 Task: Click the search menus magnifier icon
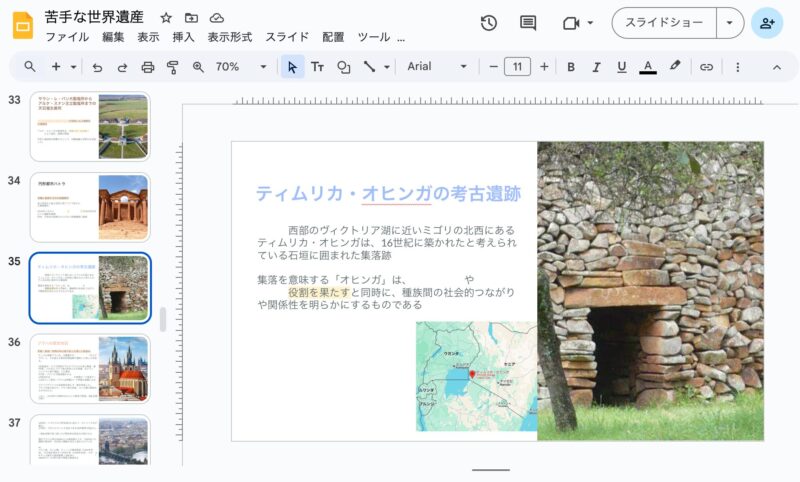30,67
